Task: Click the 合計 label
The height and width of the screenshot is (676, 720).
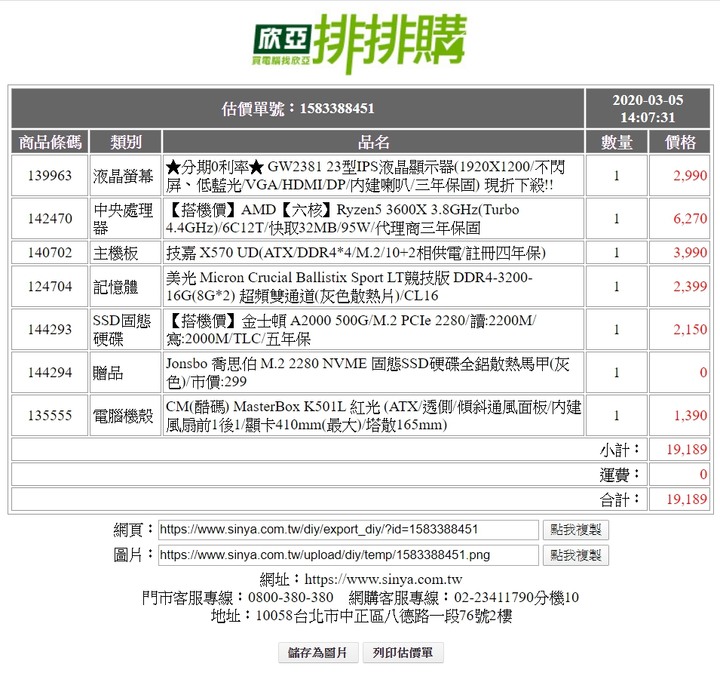Action: pos(619,499)
